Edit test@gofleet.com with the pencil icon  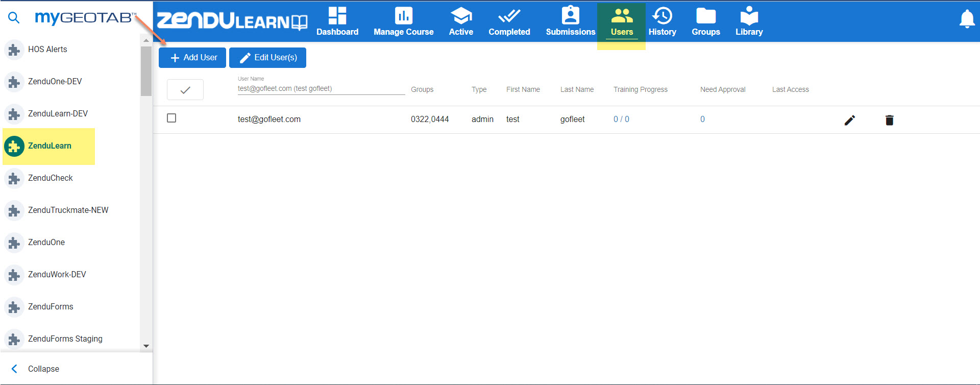point(849,120)
